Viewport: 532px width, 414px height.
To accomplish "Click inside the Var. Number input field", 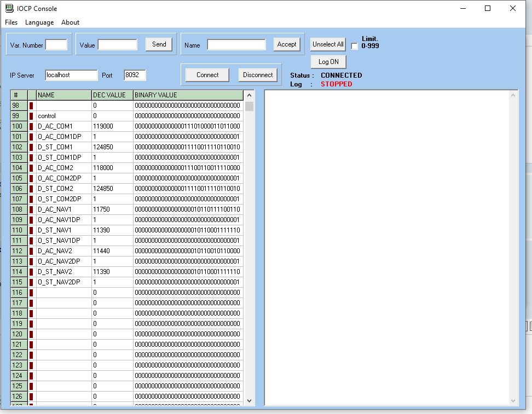I will click(x=56, y=44).
